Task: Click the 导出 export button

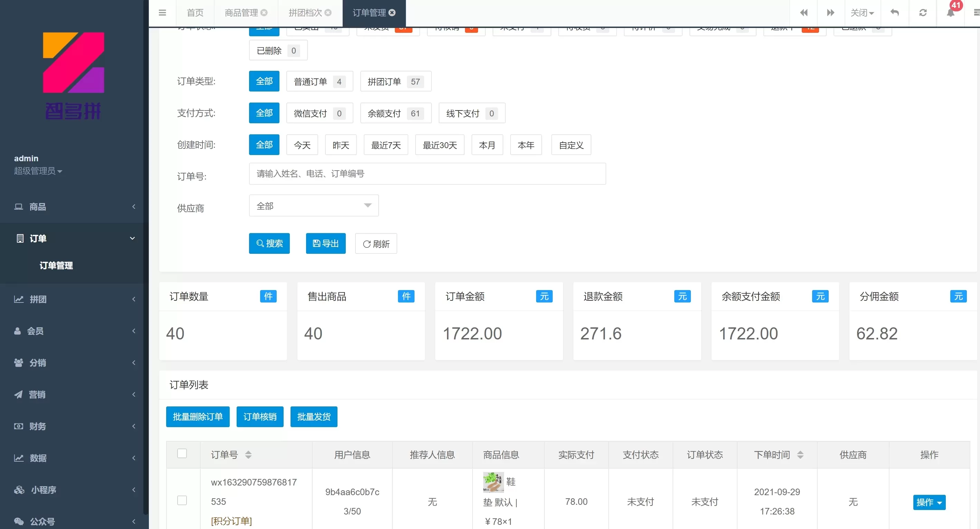Action: pyautogui.click(x=326, y=243)
